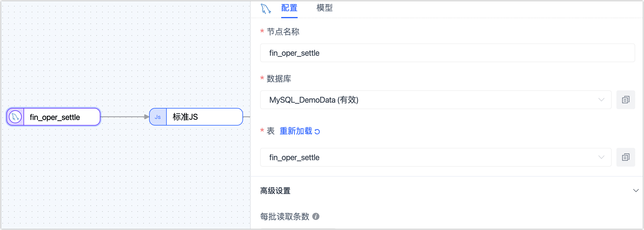
Task: Copy the table name using the copy icon
Action: coord(626,157)
